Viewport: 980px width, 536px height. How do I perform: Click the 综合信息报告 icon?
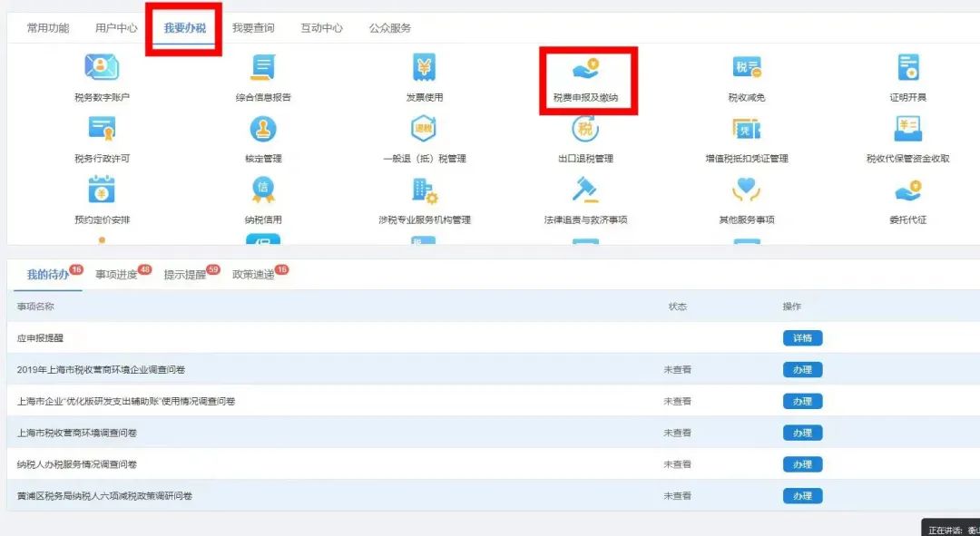(x=263, y=69)
